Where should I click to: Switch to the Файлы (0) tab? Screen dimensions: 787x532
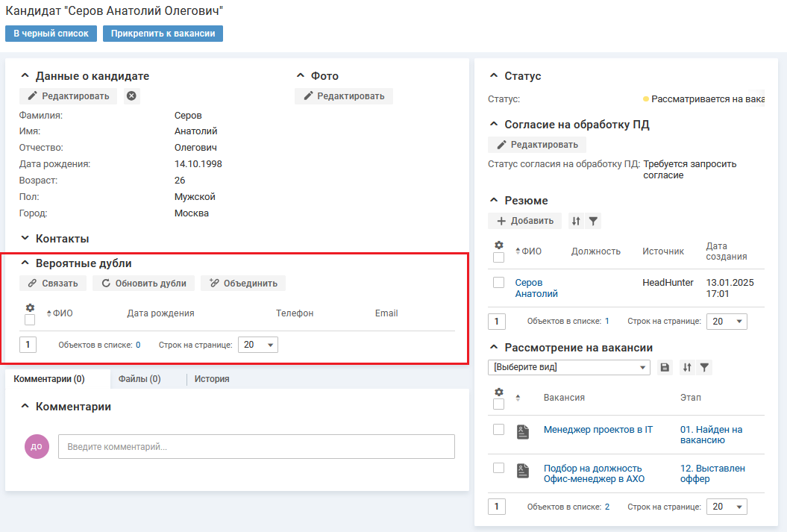click(x=139, y=379)
